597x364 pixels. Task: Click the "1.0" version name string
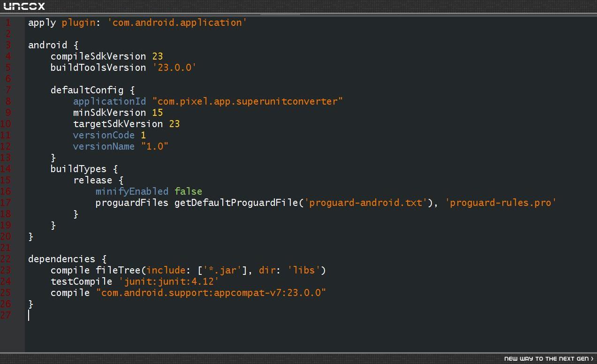[155, 146]
